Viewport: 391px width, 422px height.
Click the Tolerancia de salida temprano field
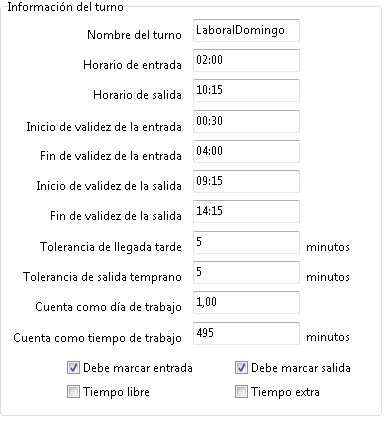pyautogui.click(x=246, y=272)
